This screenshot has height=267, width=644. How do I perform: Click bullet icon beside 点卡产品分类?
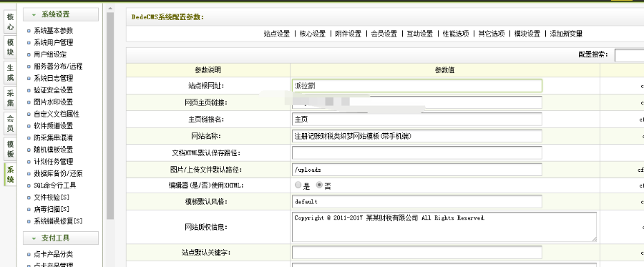(x=29, y=255)
